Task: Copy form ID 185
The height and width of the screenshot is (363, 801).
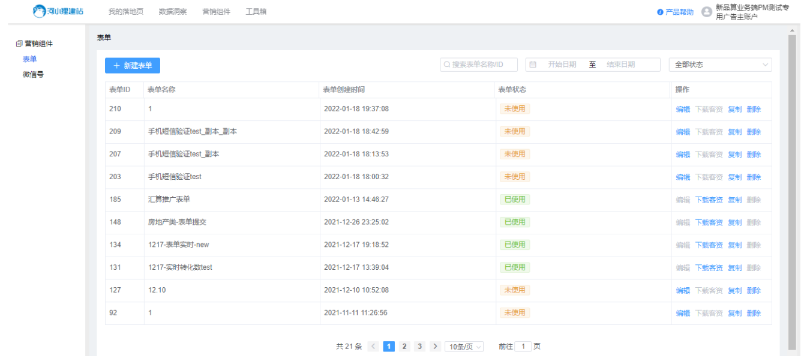Action: (x=735, y=200)
